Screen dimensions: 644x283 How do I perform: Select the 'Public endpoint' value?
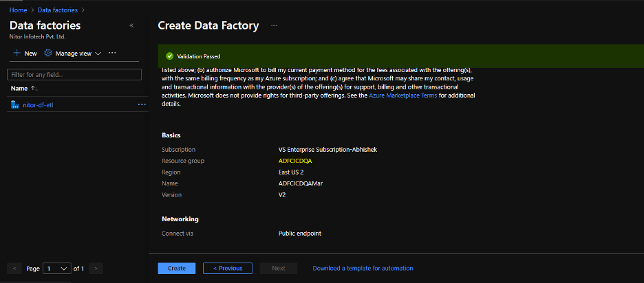click(300, 234)
